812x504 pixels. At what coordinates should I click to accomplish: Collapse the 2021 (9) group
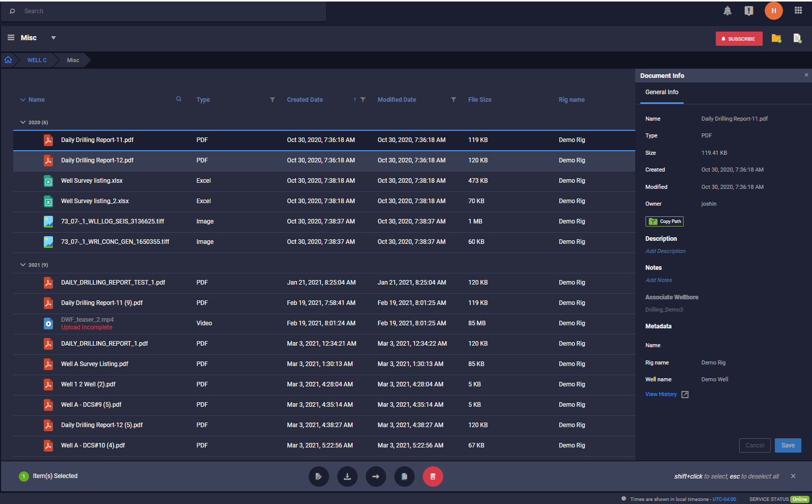point(23,265)
